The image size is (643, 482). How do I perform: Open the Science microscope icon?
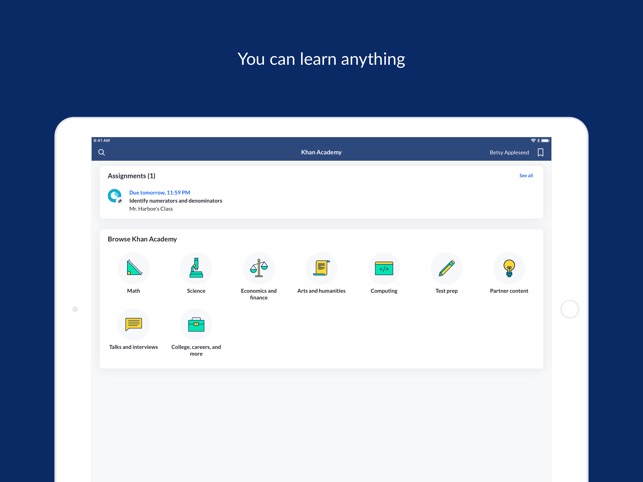pyautogui.click(x=196, y=269)
